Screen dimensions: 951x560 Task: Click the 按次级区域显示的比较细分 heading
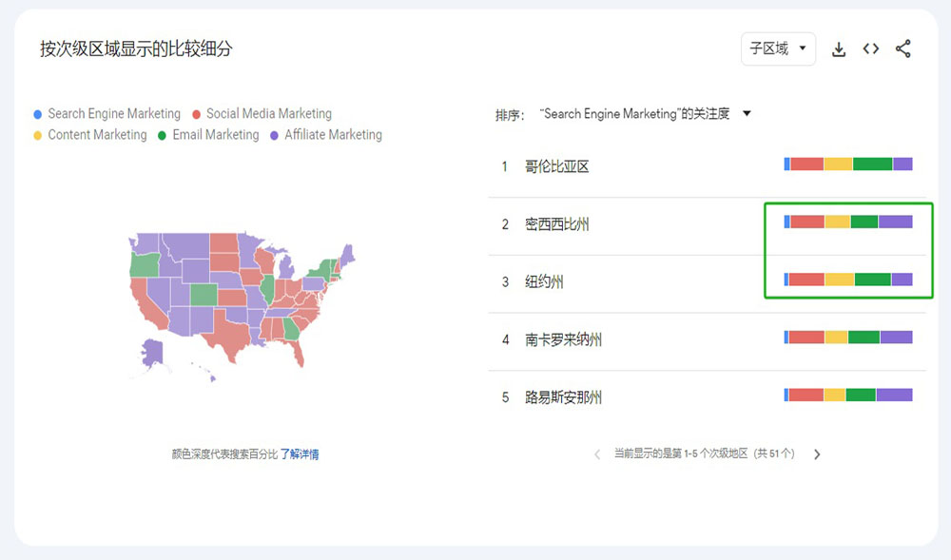(x=136, y=48)
